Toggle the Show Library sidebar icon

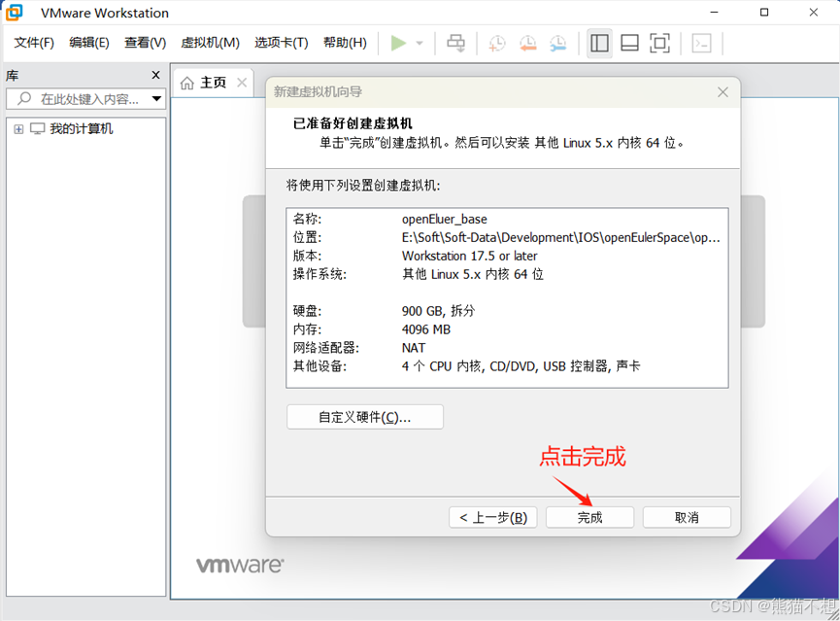coord(599,43)
